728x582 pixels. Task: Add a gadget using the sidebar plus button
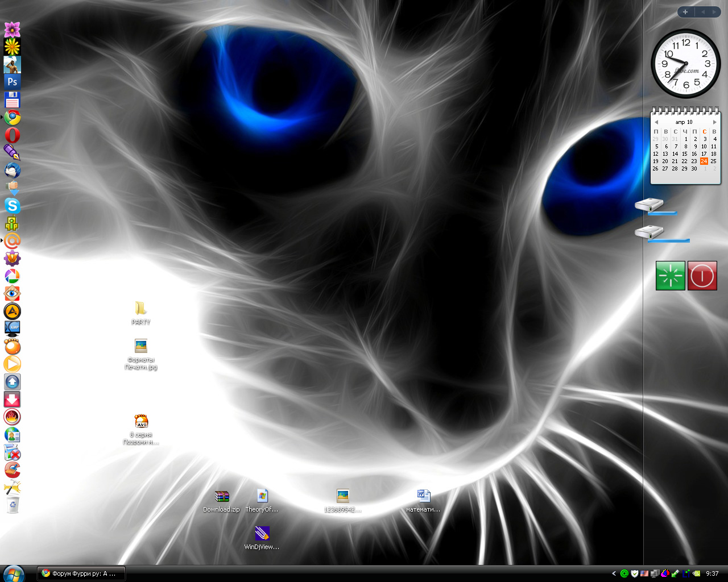[x=685, y=12]
